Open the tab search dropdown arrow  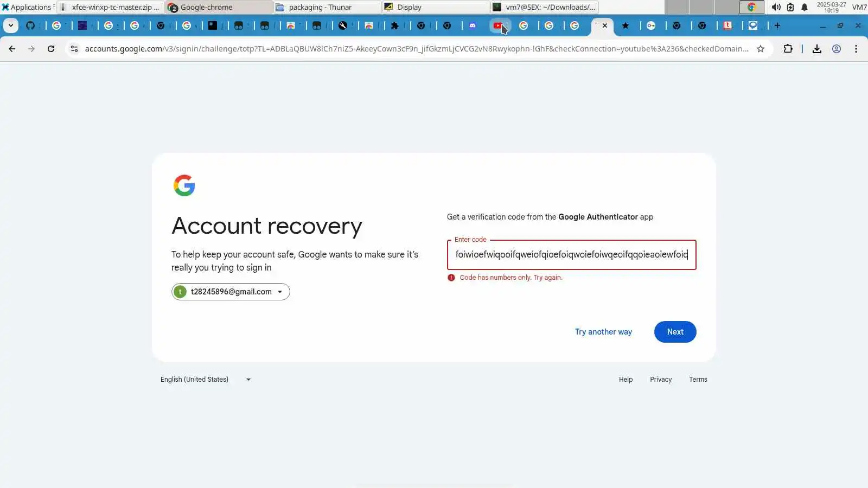(x=11, y=25)
